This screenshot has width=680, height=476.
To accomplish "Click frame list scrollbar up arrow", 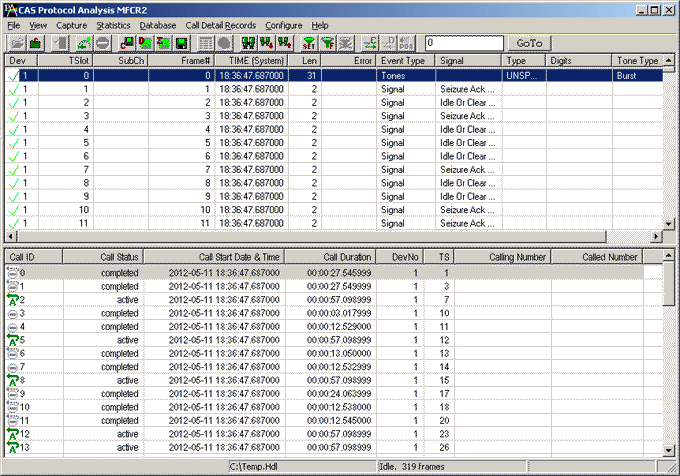I will coord(668,60).
